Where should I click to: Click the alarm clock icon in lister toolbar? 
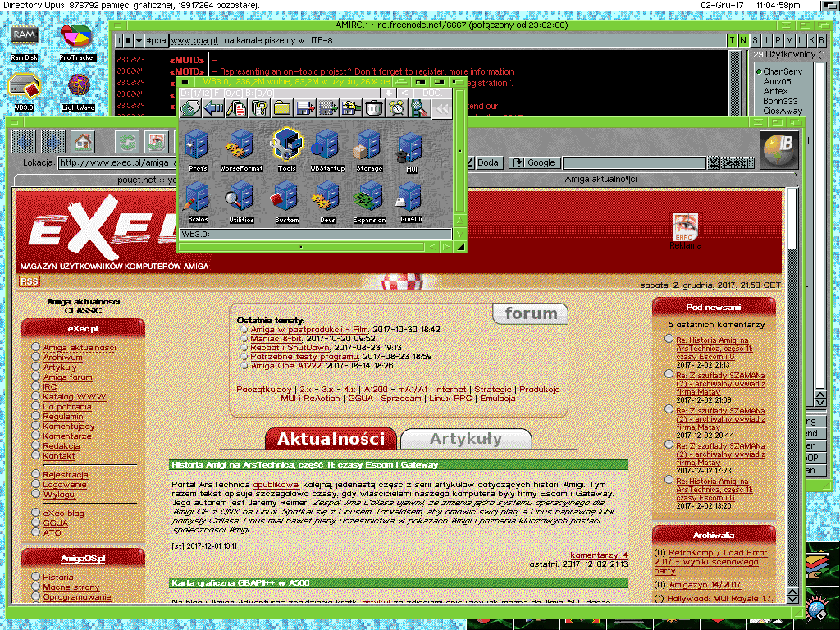pos(396,109)
